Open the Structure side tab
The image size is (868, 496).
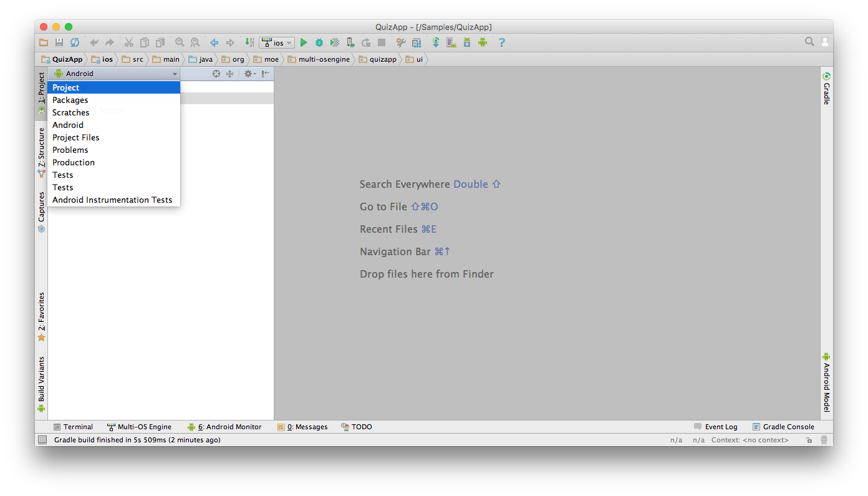[x=41, y=152]
